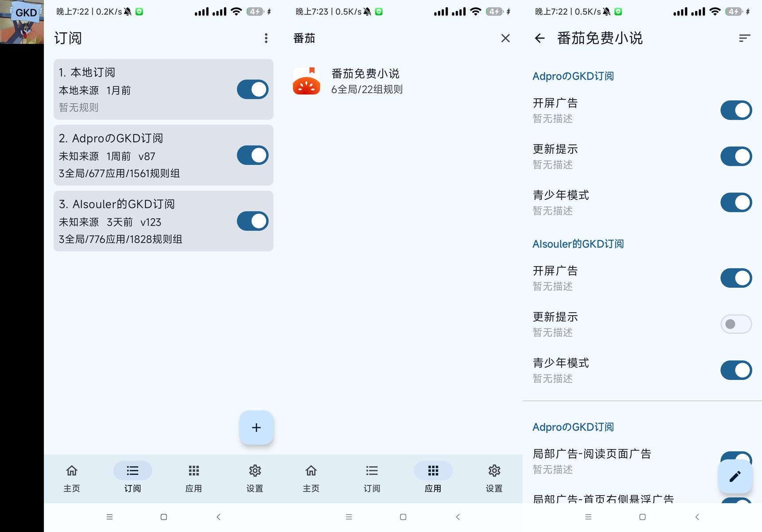Tap system back arrow below the 订阅 screen
Image resolution: width=762 pixels, height=532 pixels.
[x=218, y=517]
